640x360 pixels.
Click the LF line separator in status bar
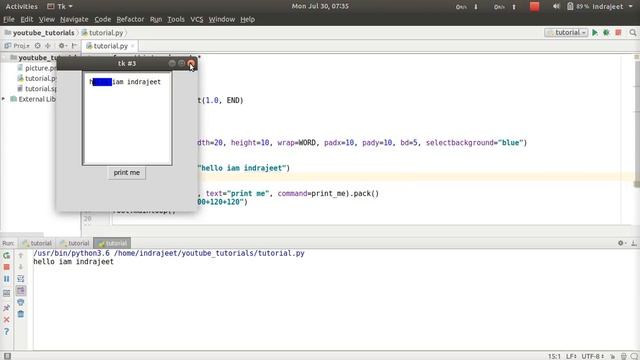point(571,356)
